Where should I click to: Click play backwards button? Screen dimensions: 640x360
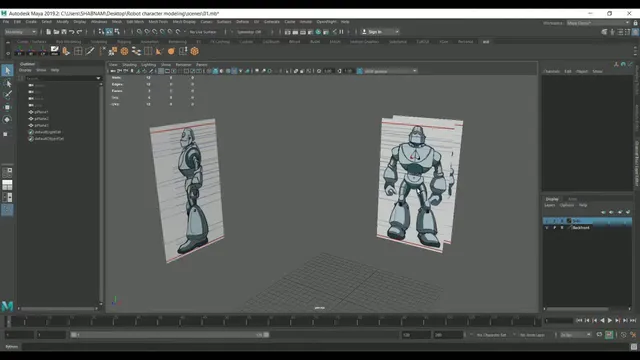(x=602, y=321)
